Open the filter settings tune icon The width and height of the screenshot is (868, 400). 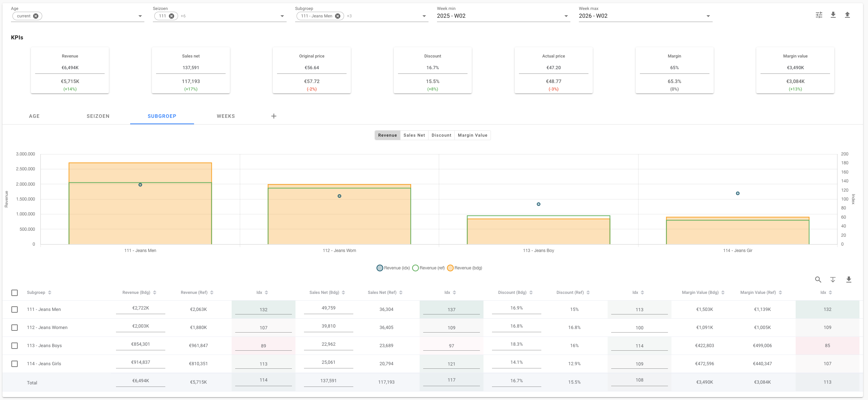819,15
